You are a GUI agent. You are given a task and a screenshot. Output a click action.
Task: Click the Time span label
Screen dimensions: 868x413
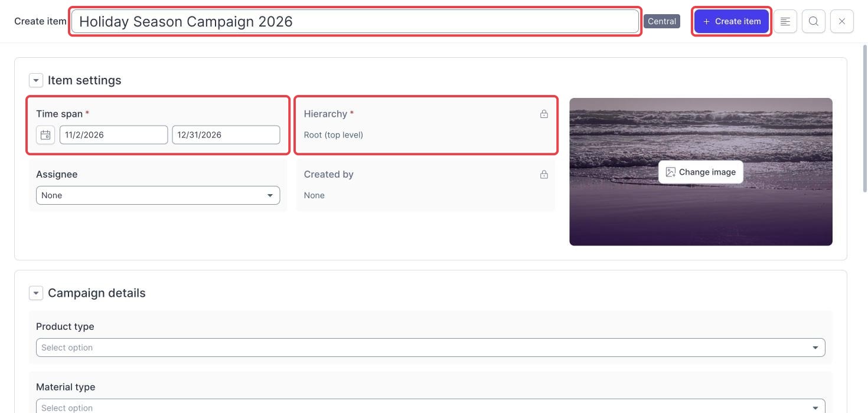click(x=60, y=114)
